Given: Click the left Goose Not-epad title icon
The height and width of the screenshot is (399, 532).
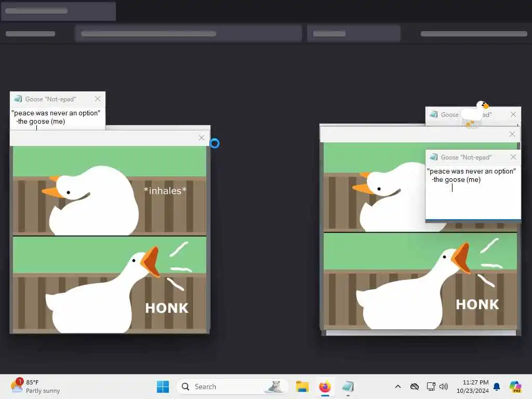Looking at the screenshot, I should pyautogui.click(x=18, y=99).
